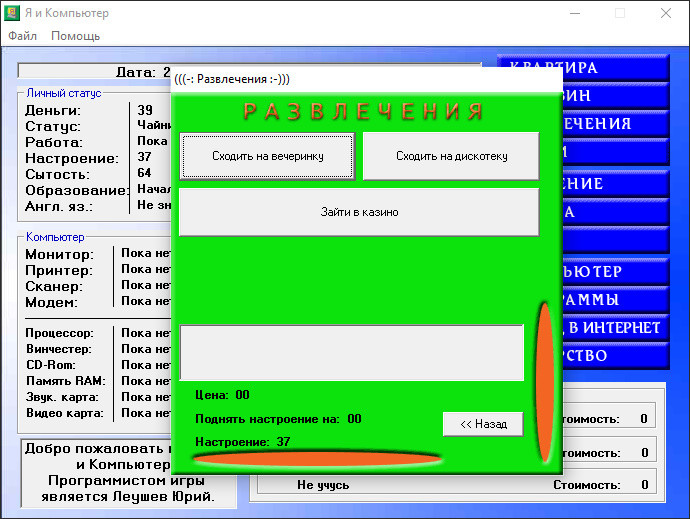Open the Файл menu

click(x=22, y=36)
